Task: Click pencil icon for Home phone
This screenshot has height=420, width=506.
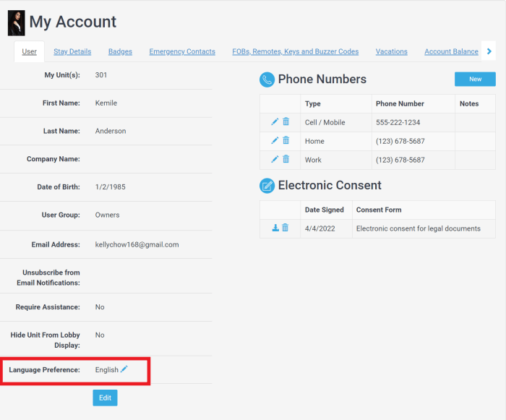Action: [x=275, y=141]
